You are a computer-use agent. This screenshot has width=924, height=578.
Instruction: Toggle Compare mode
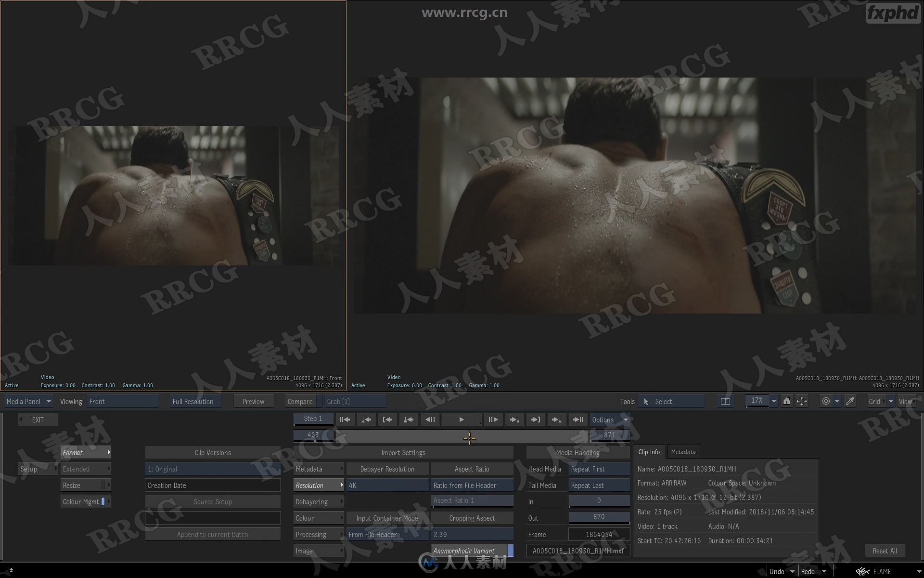point(300,401)
